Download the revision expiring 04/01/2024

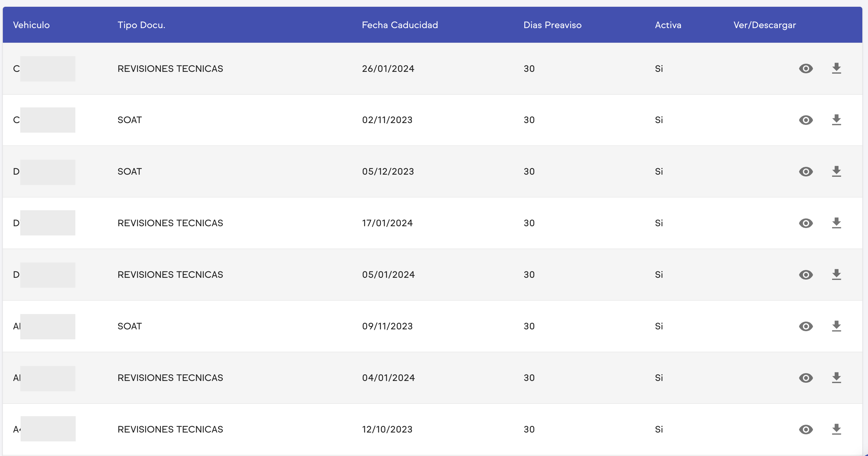(x=836, y=378)
